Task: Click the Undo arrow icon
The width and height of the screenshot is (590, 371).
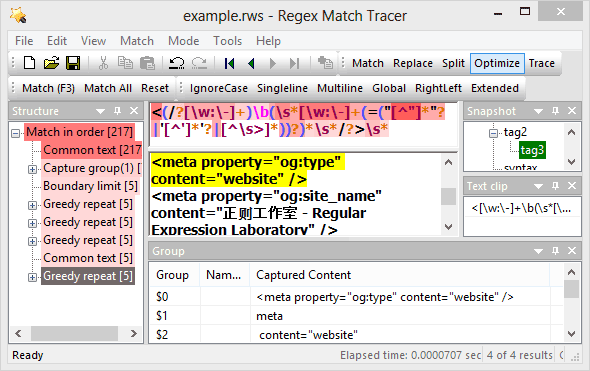Action: pyautogui.click(x=176, y=63)
